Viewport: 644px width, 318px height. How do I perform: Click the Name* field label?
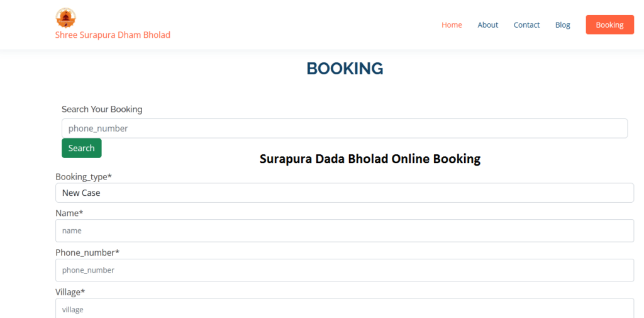point(69,213)
